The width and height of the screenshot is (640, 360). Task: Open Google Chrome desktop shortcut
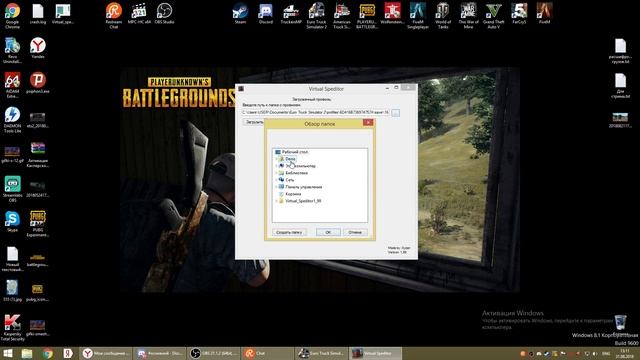point(12,16)
